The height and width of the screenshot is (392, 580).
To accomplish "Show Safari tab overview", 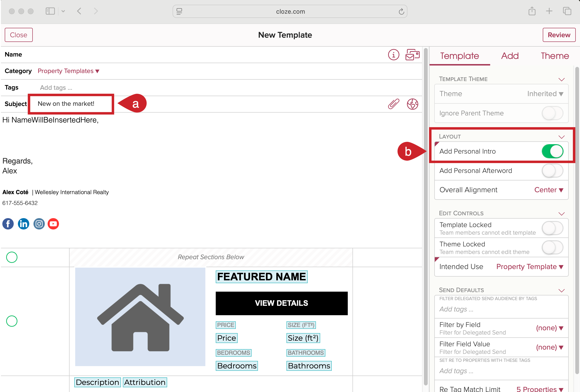I will (567, 11).
